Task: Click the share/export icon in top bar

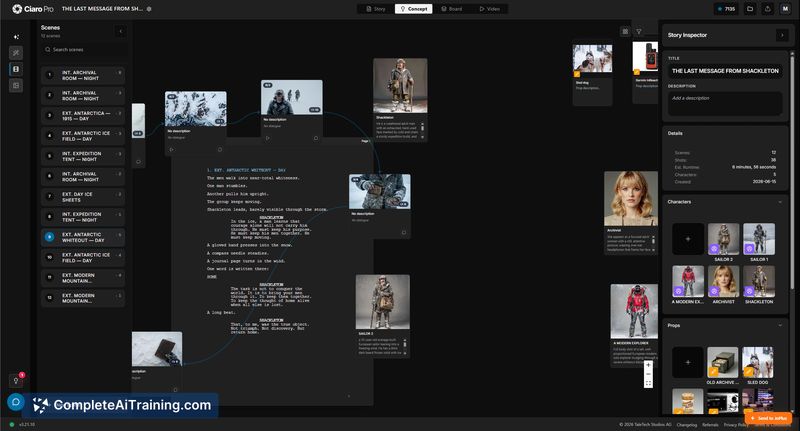Action: [767, 9]
